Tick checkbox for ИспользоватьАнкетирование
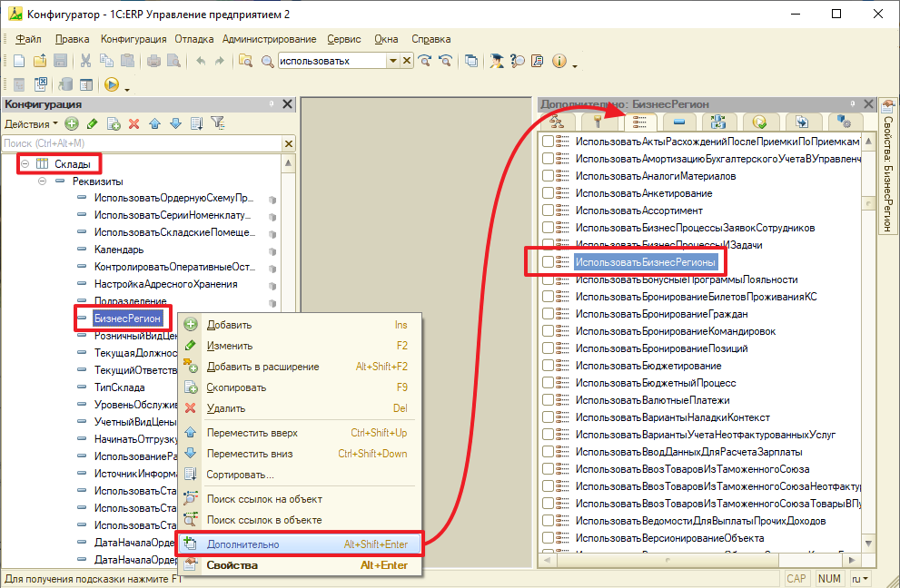This screenshot has width=900, height=588. pos(549,193)
